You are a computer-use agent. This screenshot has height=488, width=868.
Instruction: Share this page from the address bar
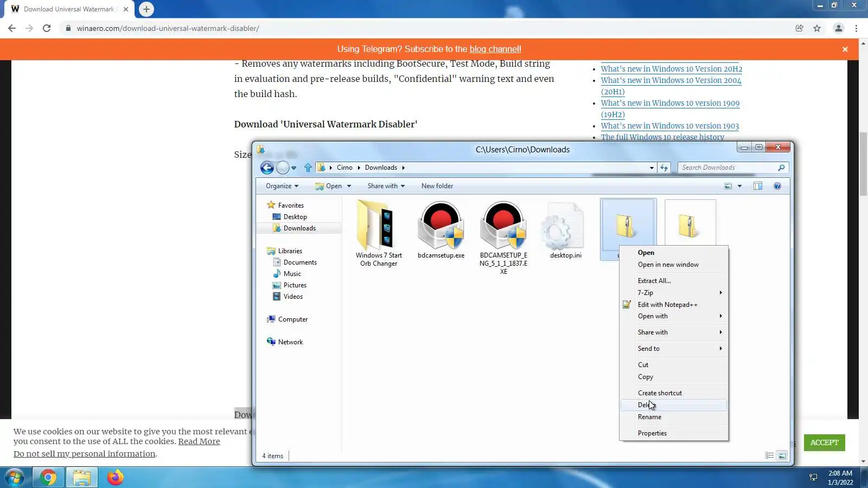point(799,28)
